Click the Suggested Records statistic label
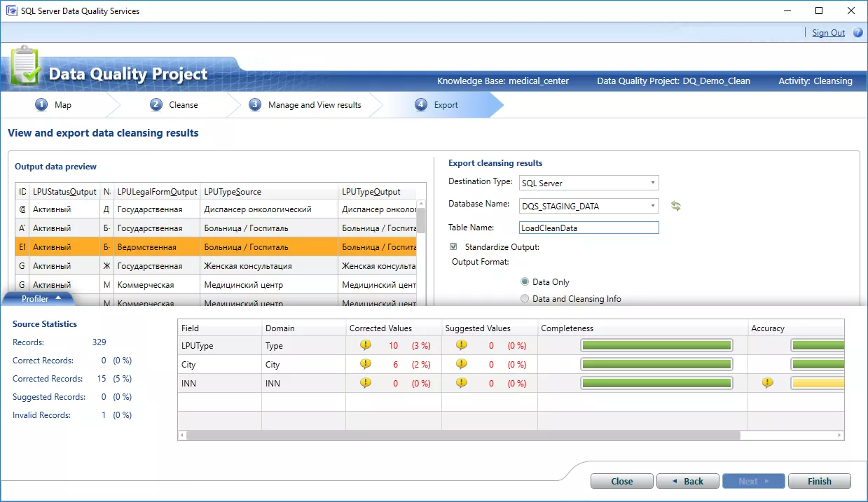The image size is (868, 502). coord(49,397)
